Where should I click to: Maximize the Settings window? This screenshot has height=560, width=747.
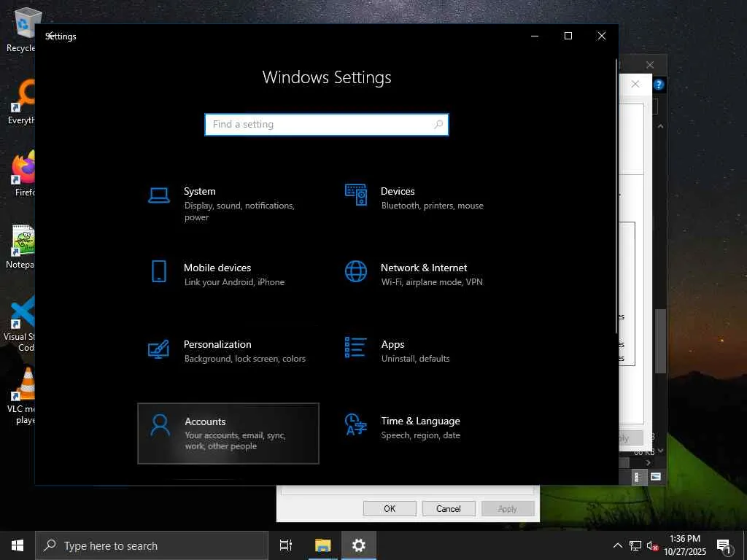click(x=568, y=36)
